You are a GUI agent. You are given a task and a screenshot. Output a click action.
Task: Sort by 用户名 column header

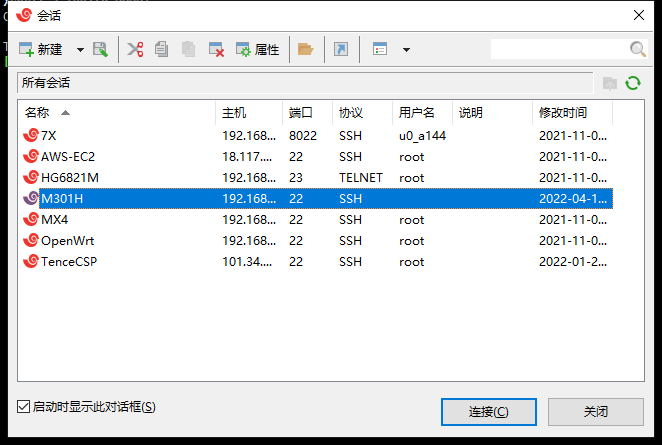[422, 113]
